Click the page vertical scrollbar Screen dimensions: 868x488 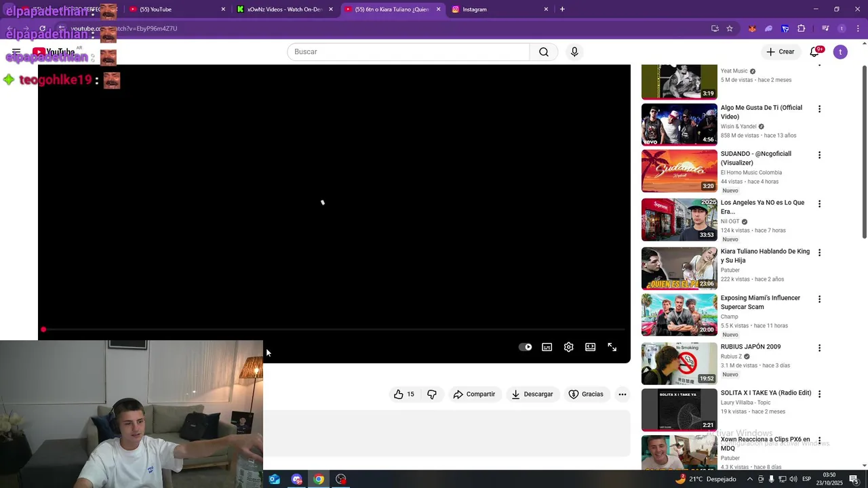coord(864,152)
